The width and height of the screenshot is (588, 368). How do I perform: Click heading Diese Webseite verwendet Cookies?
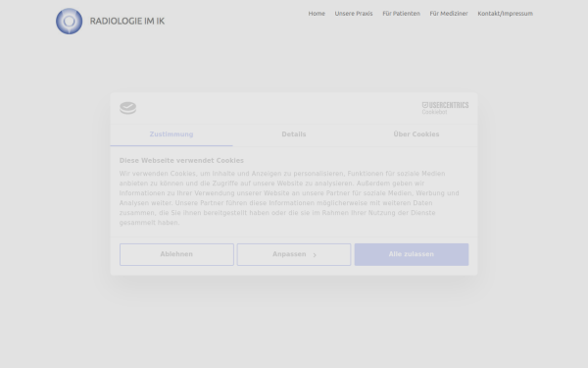point(181,161)
